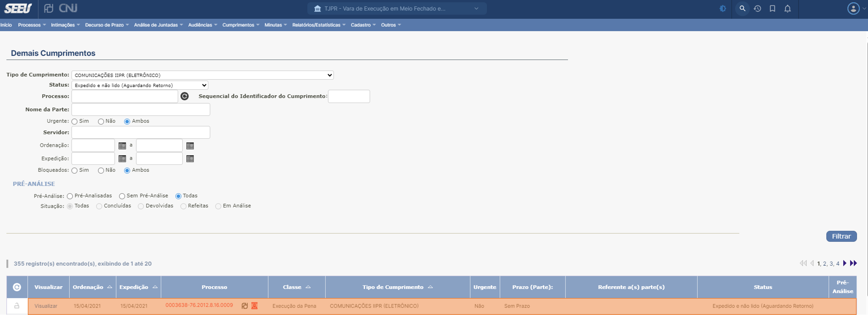Click Sequencial do Identificador input field

(349, 96)
